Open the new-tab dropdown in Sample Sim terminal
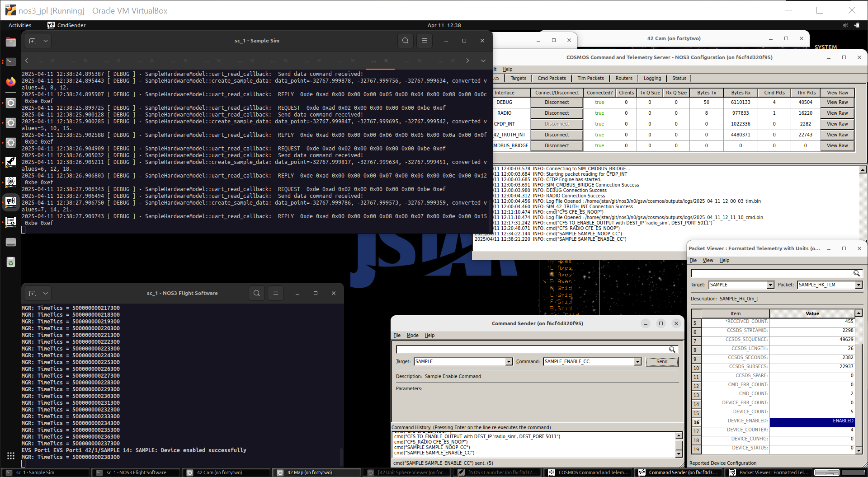The width and height of the screenshot is (868, 477). click(46, 41)
